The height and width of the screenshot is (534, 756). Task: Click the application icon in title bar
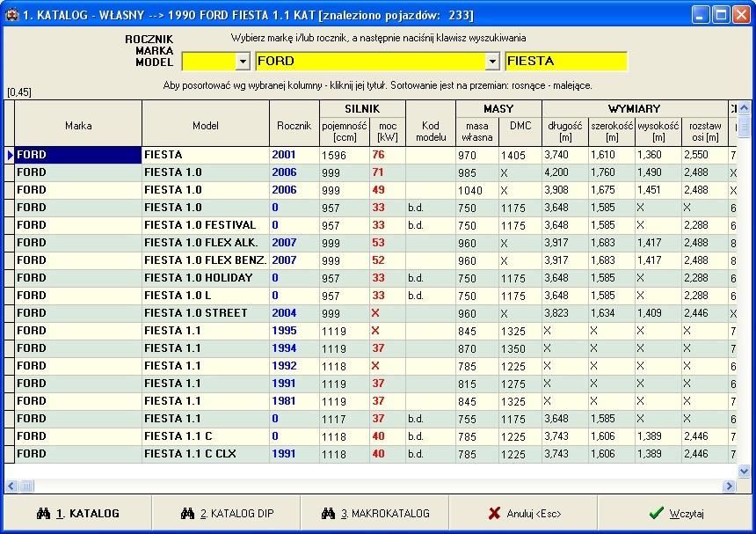coord(11,15)
